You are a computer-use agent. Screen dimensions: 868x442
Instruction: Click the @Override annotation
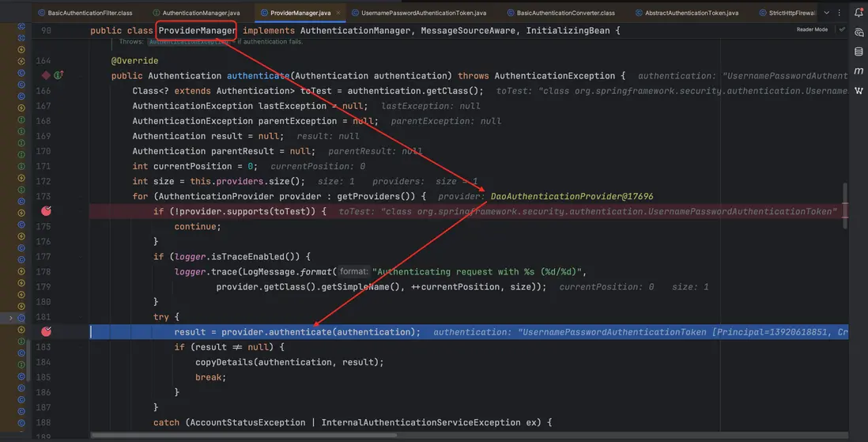(134, 60)
